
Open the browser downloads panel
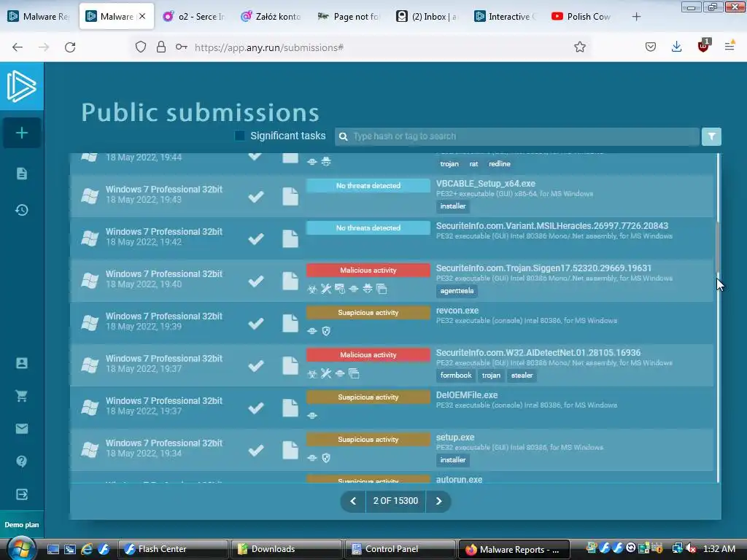click(676, 47)
